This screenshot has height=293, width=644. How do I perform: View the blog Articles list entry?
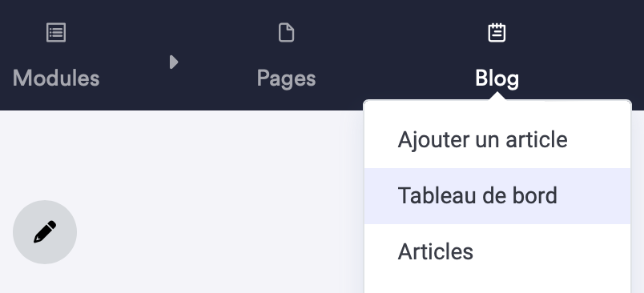coord(436,251)
